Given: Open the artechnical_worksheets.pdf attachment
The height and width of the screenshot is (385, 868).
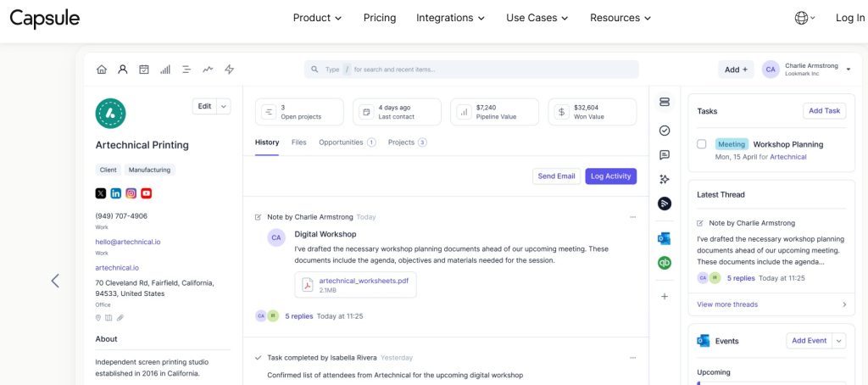Looking at the screenshot, I should pos(355,285).
